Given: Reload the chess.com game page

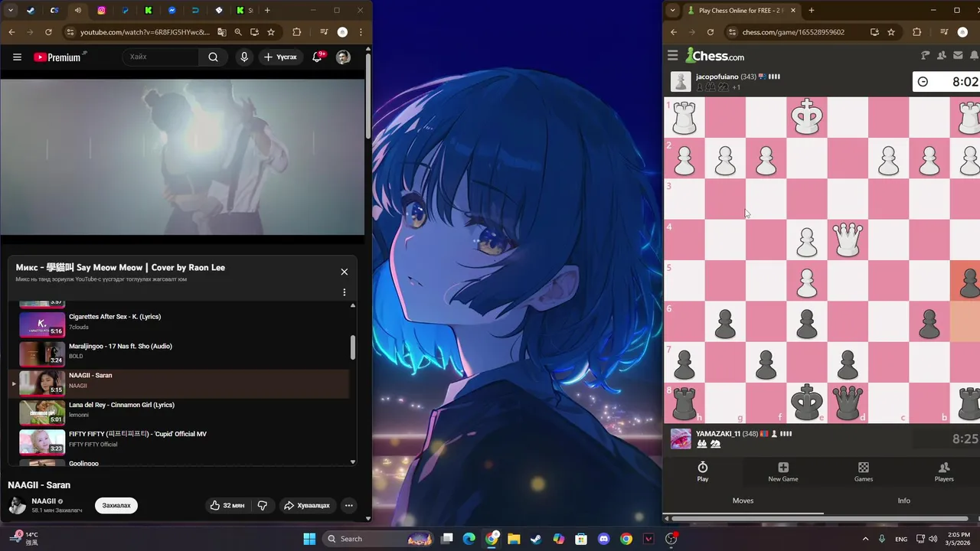Looking at the screenshot, I should 710,32.
